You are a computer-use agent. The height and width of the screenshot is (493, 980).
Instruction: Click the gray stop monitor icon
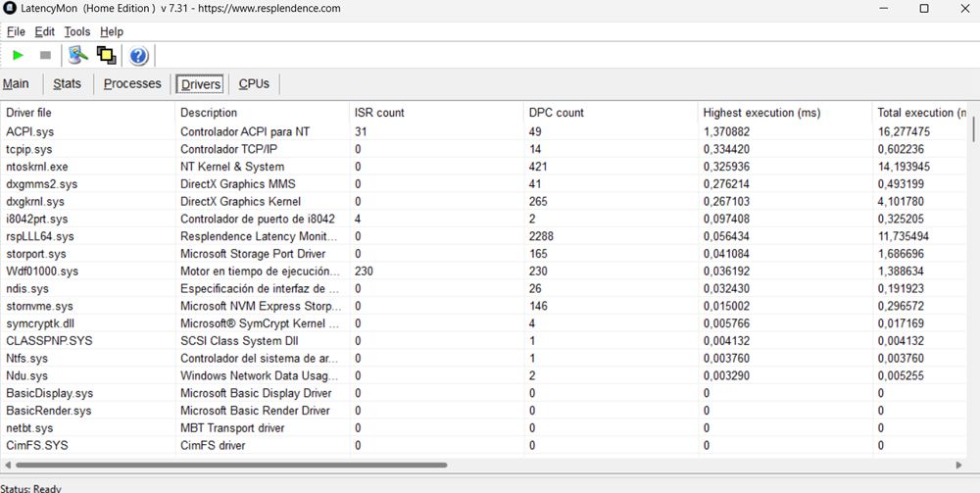click(x=45, y=56)
